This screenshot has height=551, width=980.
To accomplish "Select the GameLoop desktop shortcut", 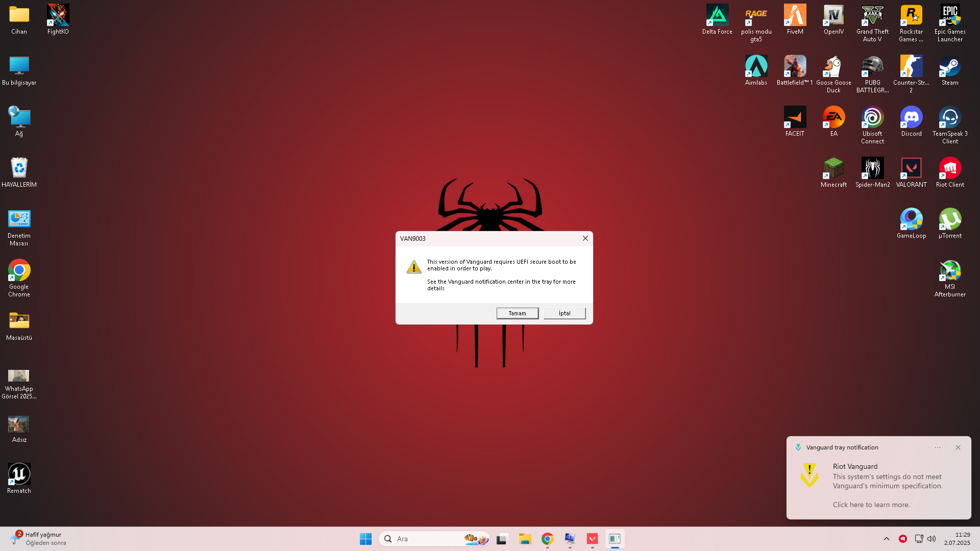I will (x=911, y=224).
